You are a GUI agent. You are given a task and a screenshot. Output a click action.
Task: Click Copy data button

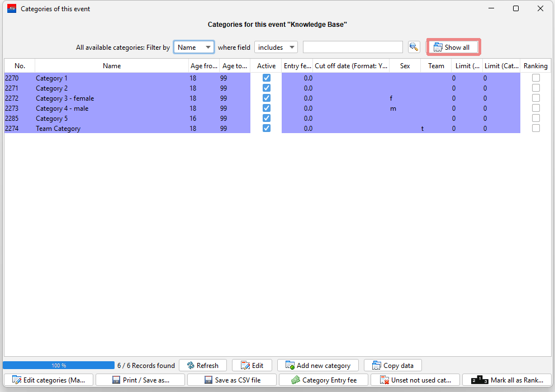pos(392,365)
